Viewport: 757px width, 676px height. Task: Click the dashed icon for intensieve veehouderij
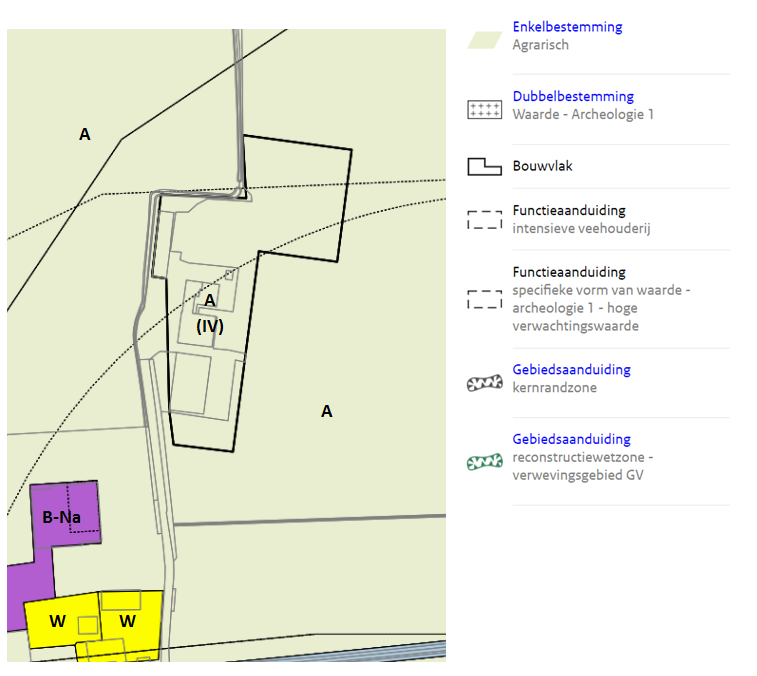tap(485, 220)
